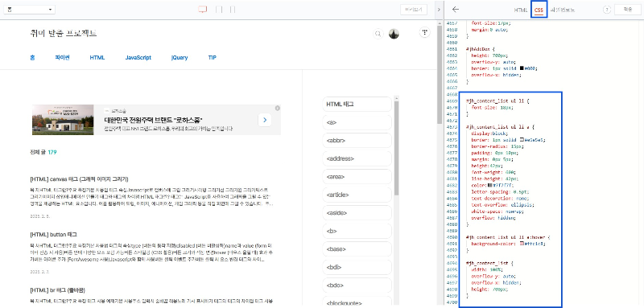This screenshot has width=644, height=308.
Task: Open the JavaScript category link
Action: (138, 57)
